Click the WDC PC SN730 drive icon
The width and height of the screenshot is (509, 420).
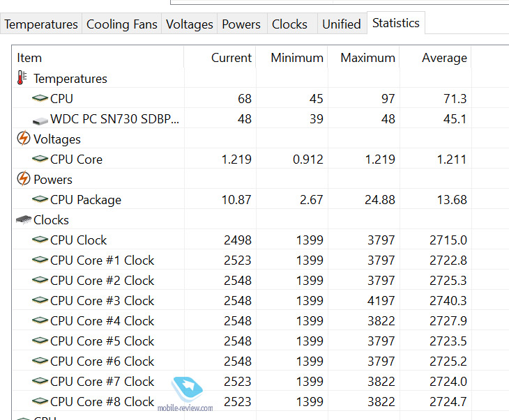tap(40, 119)
